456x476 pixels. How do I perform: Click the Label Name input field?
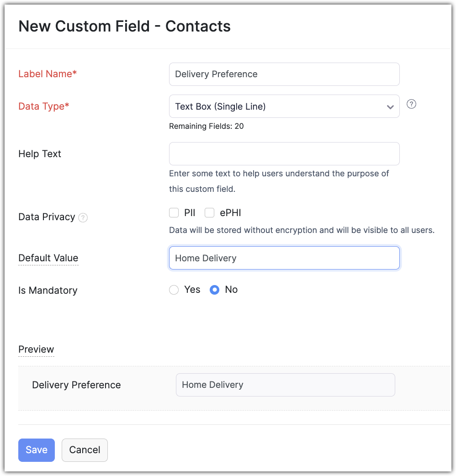[284, 74]
